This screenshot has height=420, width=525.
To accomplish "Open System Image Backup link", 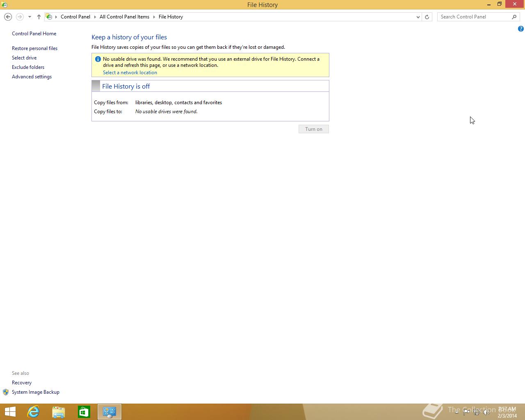I will 36,392.
